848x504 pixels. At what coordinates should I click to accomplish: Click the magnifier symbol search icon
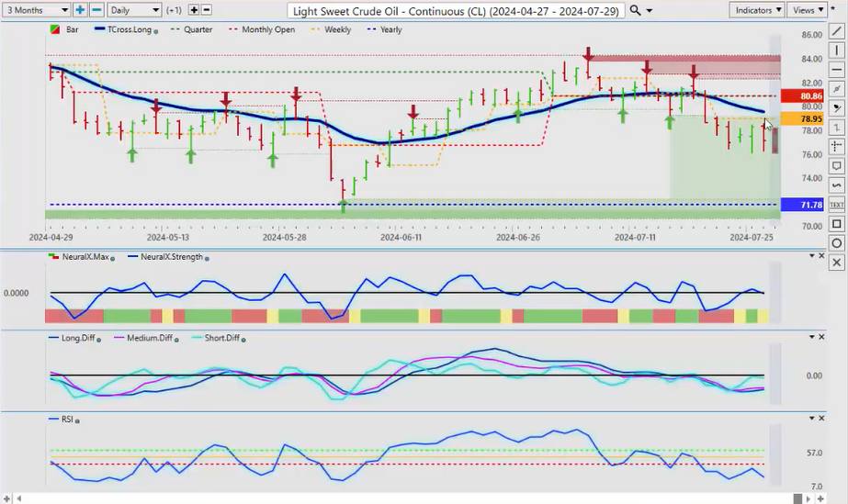coord(636,10)
